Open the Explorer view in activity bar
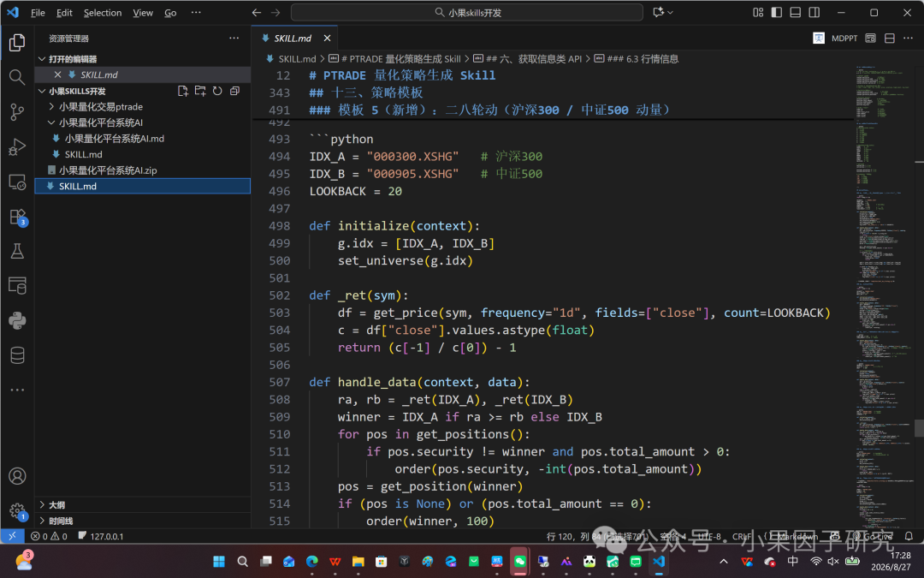 click(17, 43)
